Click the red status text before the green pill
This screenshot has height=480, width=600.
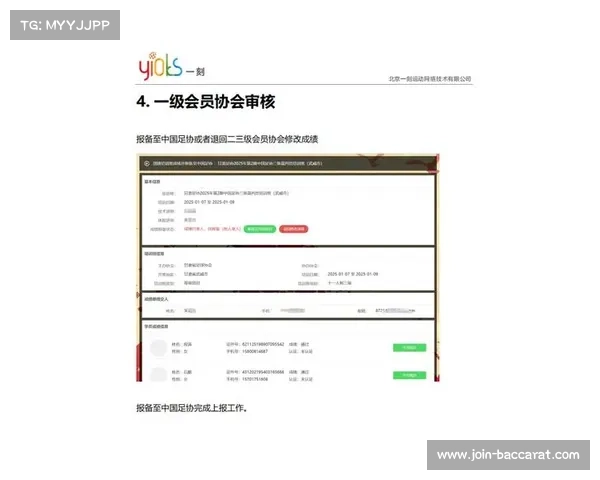coord(212,229)
